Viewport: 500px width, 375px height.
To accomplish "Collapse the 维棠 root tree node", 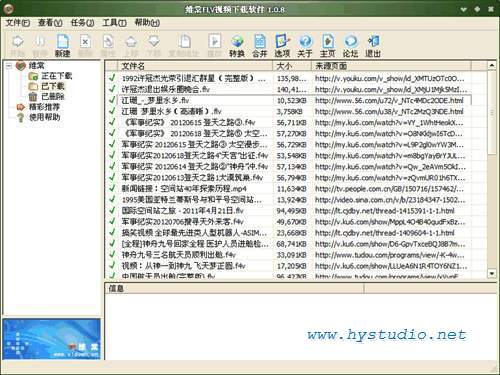I will coord(9,66).
